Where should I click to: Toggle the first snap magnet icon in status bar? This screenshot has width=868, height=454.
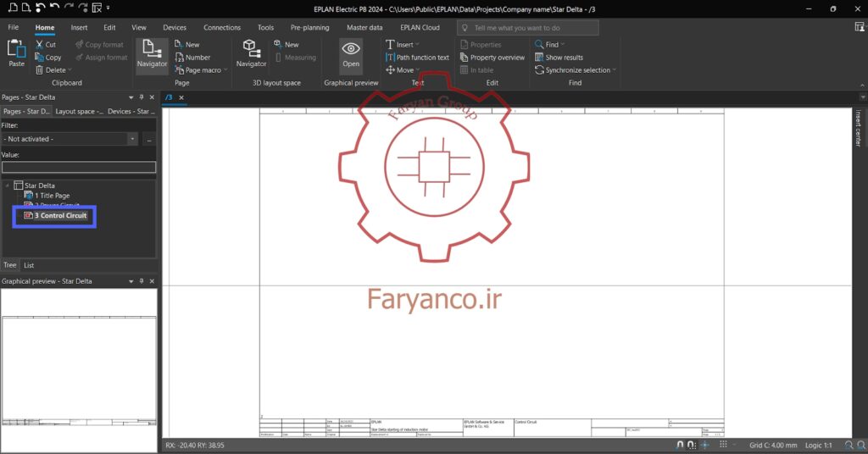click(x=680, y=445)
